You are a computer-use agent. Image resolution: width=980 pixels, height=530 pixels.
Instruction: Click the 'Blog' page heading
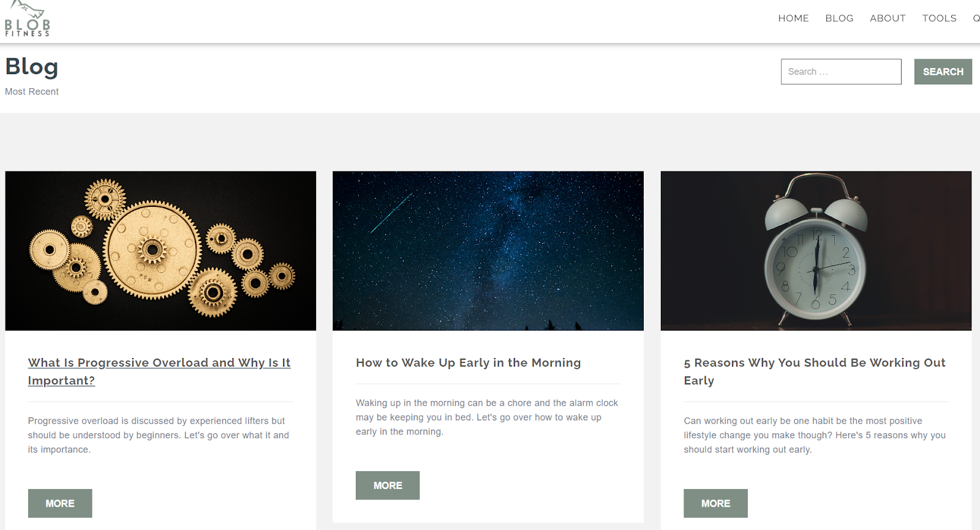click(x=32, y=66)
